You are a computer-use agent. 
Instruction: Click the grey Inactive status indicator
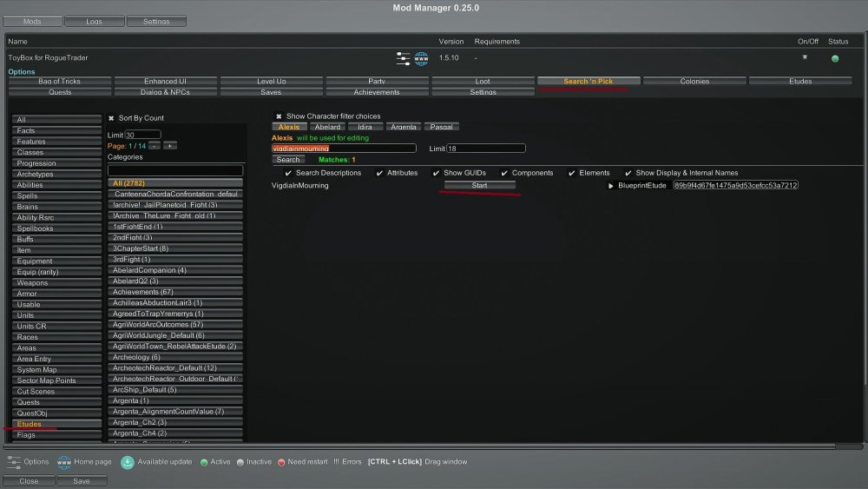pyautogui.click(x=240, y=462)
